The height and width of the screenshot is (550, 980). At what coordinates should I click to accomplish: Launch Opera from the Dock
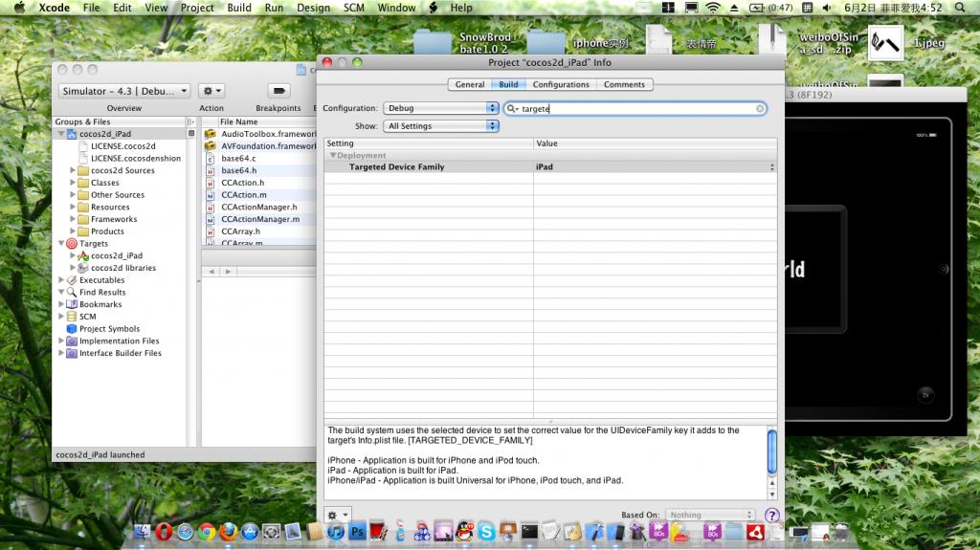click(x=164, y=532)
